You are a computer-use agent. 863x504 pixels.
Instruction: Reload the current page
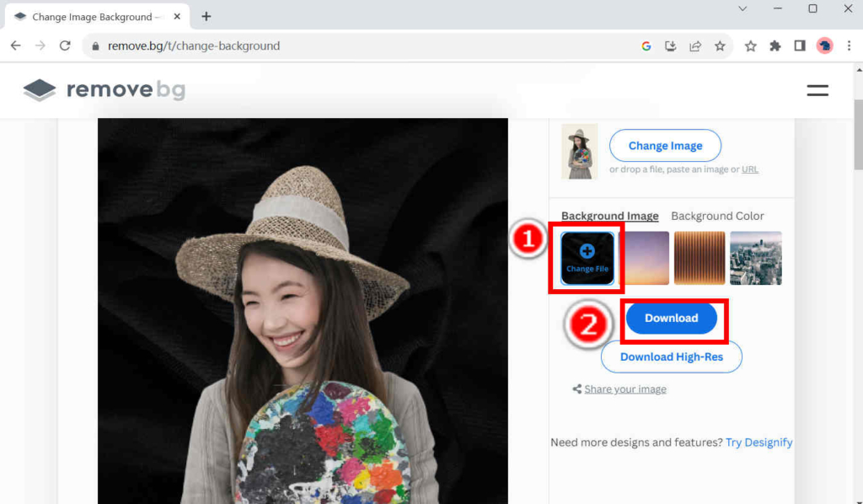(x=65, y=46)
